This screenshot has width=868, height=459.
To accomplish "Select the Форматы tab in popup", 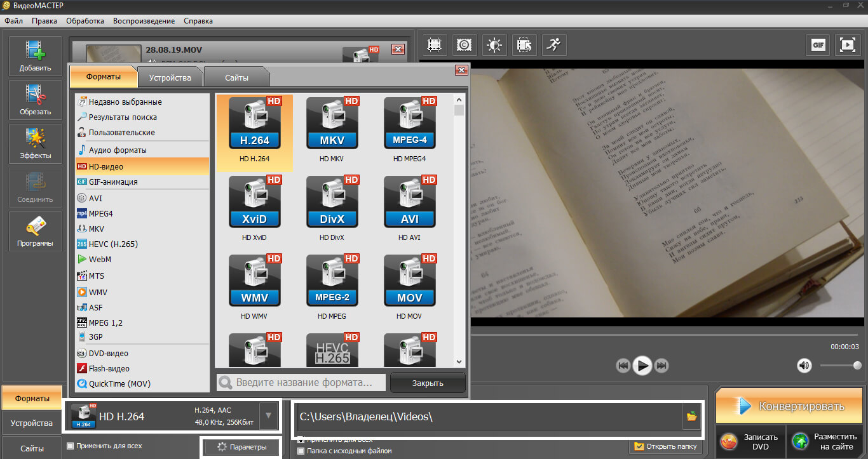I will point(103,76).
